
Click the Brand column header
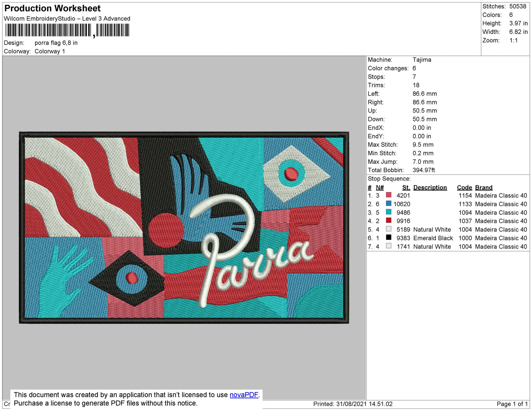[483, 187]
